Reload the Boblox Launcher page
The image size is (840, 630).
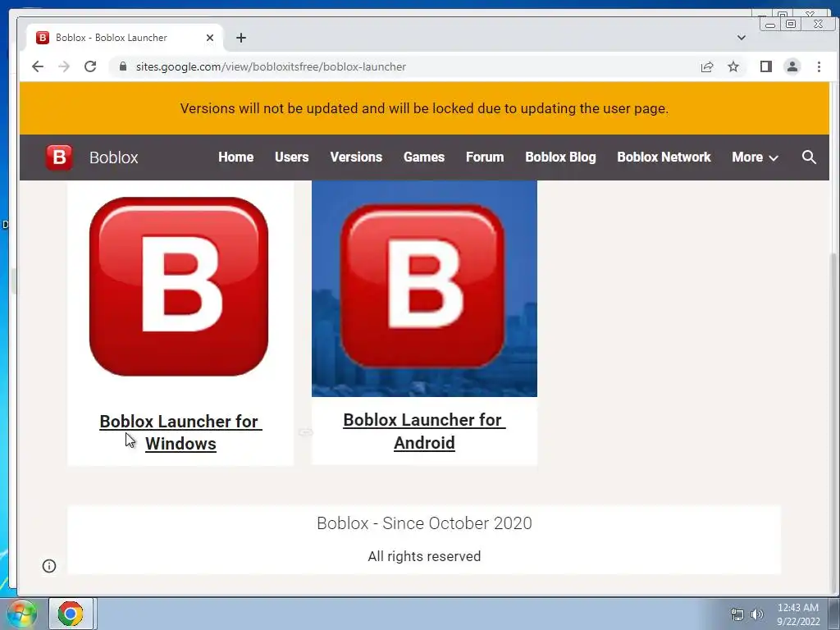[x=90, y=66]
